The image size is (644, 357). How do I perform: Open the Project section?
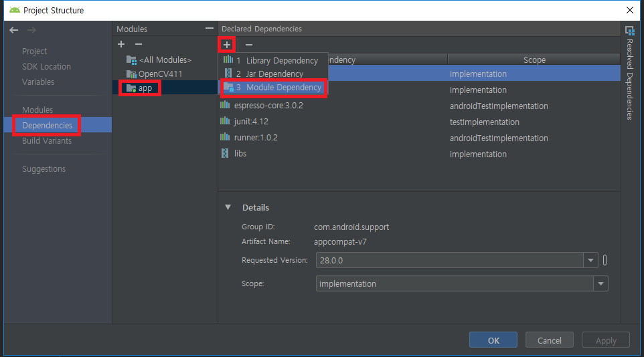[x=35, y=51]
